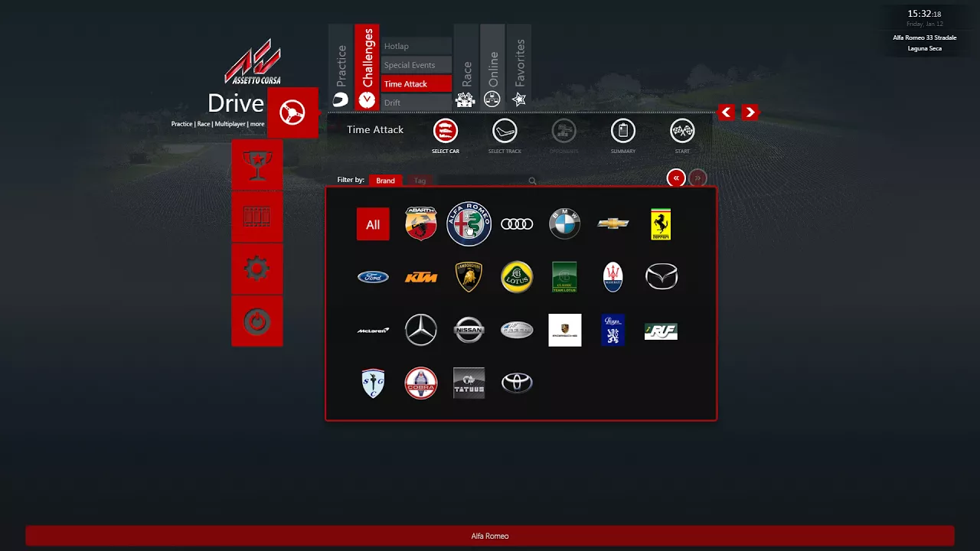Open the Race tab
This screenshot has width=980, height=551.
pyautogui.click(x=466, y=67)
